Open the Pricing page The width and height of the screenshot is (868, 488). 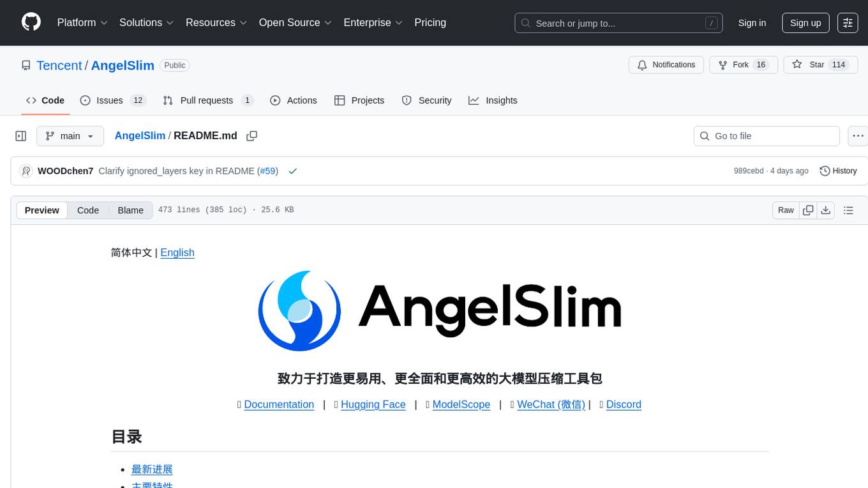[430, 22]
